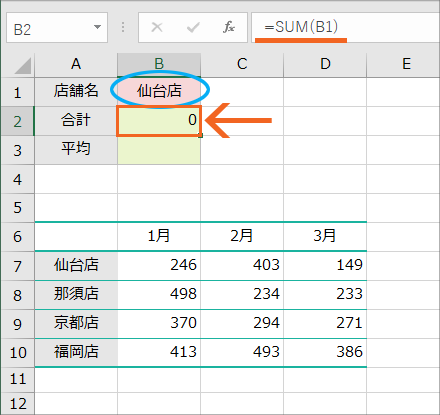Click the 1月 header cell
This screenshot has width=440, height=415.
tap(159, 237)
